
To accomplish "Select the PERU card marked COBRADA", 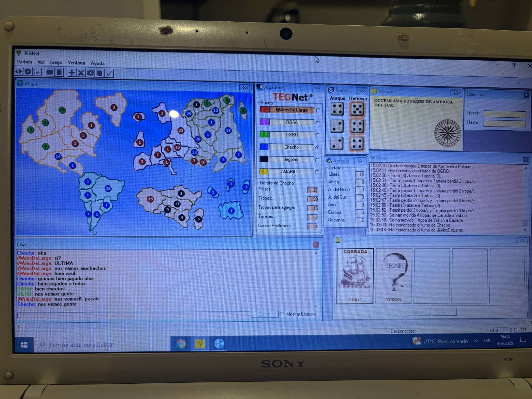I will tap(355, 276).
